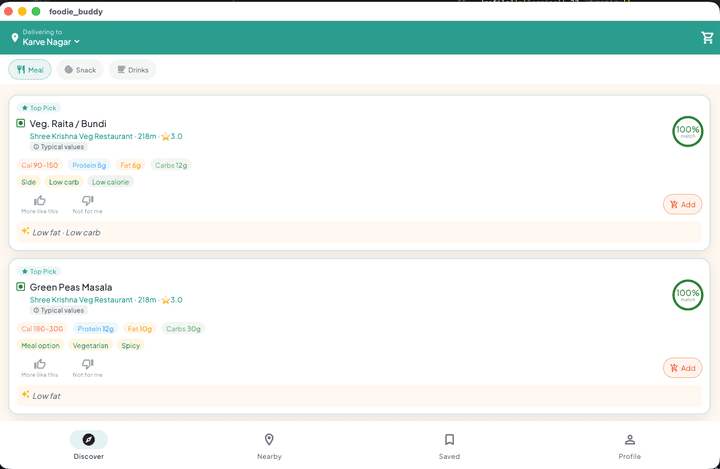Click the Low carb tag chip
This screenshot has width=720, height=469.
[64, 182]
